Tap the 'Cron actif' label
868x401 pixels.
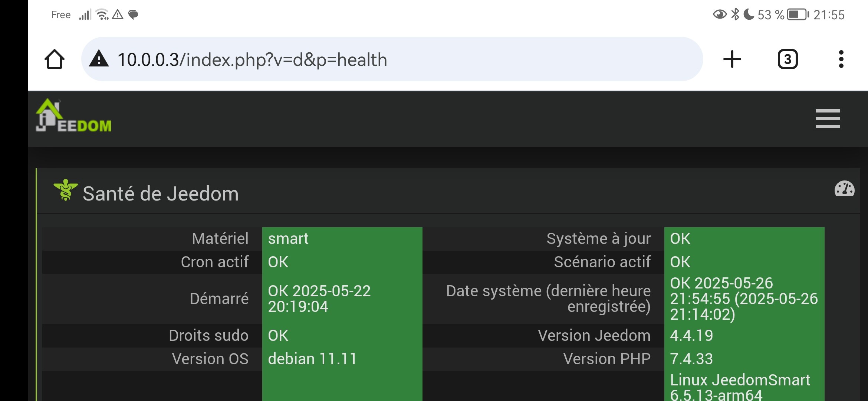pos(215,262)
